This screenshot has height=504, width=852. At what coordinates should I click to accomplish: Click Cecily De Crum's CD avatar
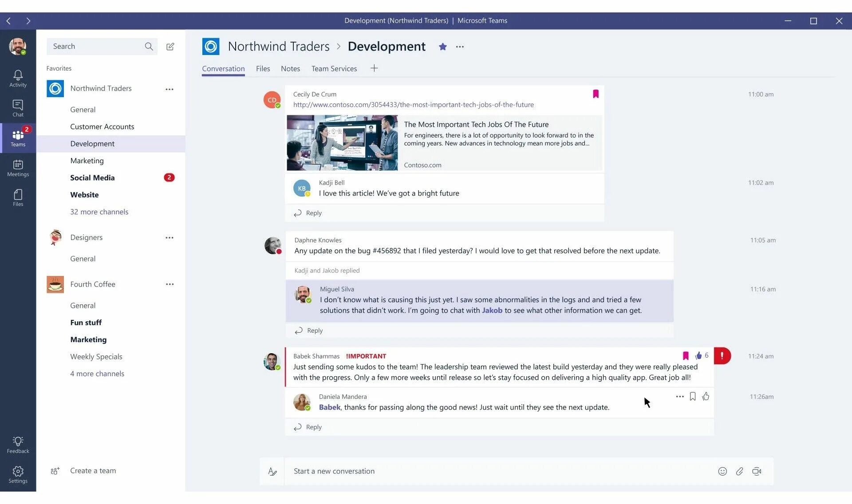[272, 100]
